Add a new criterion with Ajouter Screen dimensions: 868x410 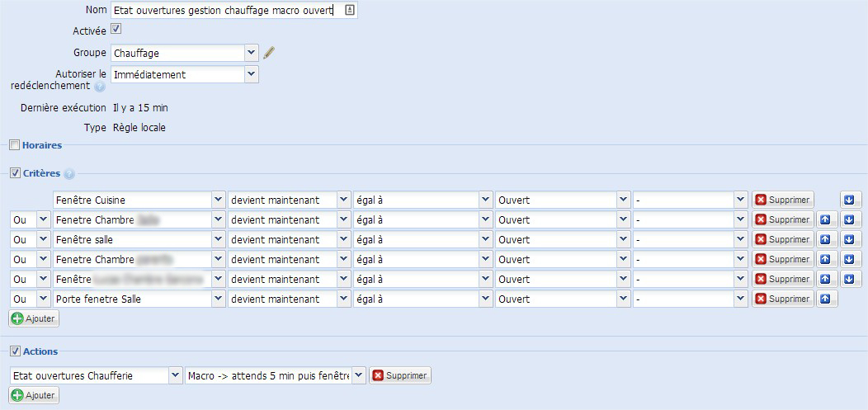pyautogui.click(x=34, y=318)
